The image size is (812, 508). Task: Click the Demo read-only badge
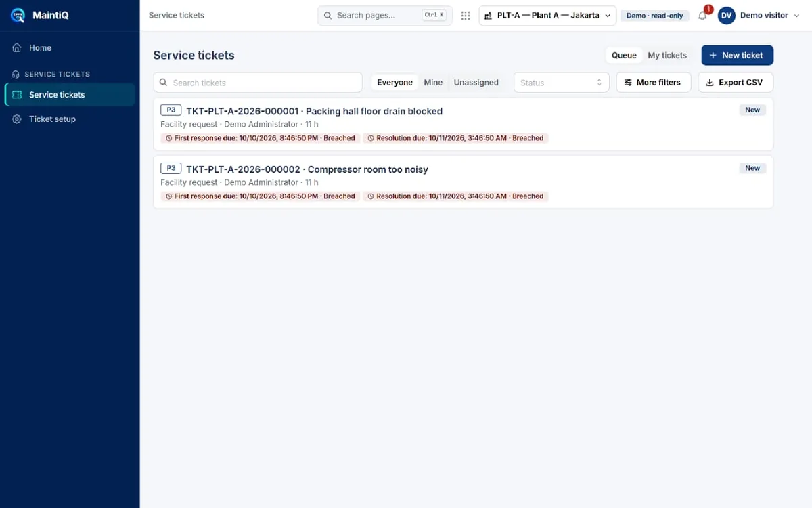pos(654,16)
